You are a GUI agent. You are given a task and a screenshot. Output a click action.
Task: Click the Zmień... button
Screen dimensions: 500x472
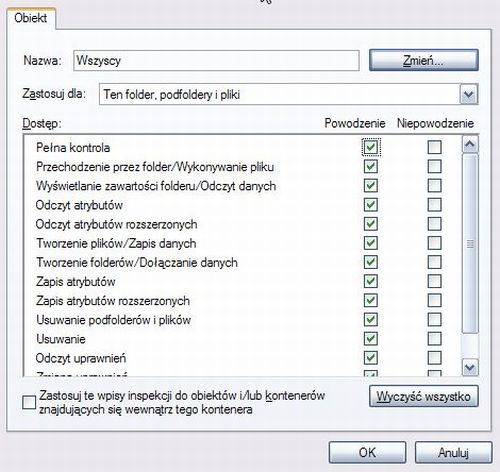click(x=424, y=60)
